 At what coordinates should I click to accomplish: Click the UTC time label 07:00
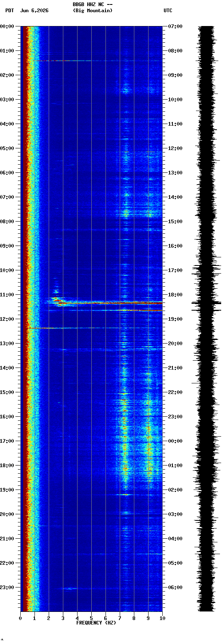point(175,26)
